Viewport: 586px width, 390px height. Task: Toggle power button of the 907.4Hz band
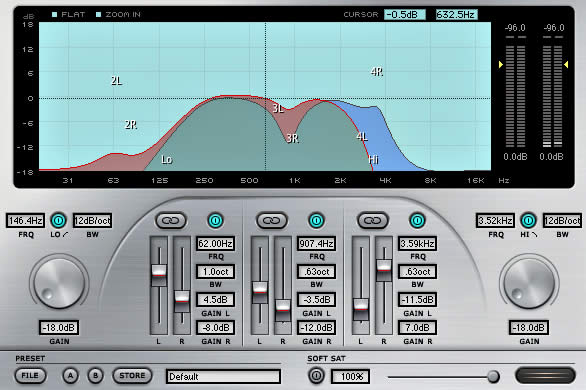coord(316,220)
